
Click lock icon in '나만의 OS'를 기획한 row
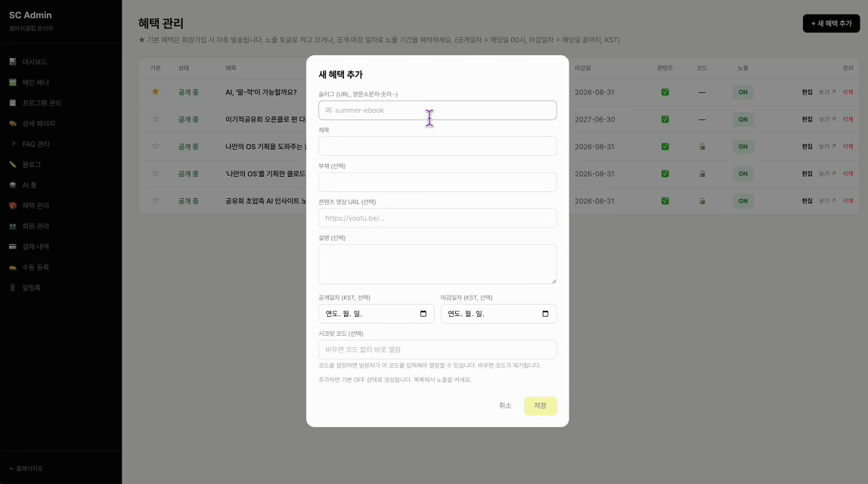702,174
